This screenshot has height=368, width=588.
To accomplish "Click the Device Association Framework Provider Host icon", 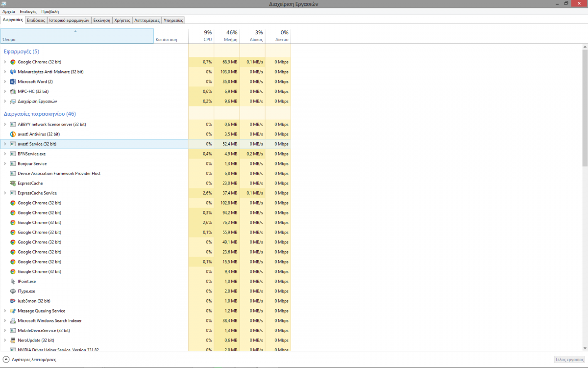I will click(13, 173).
